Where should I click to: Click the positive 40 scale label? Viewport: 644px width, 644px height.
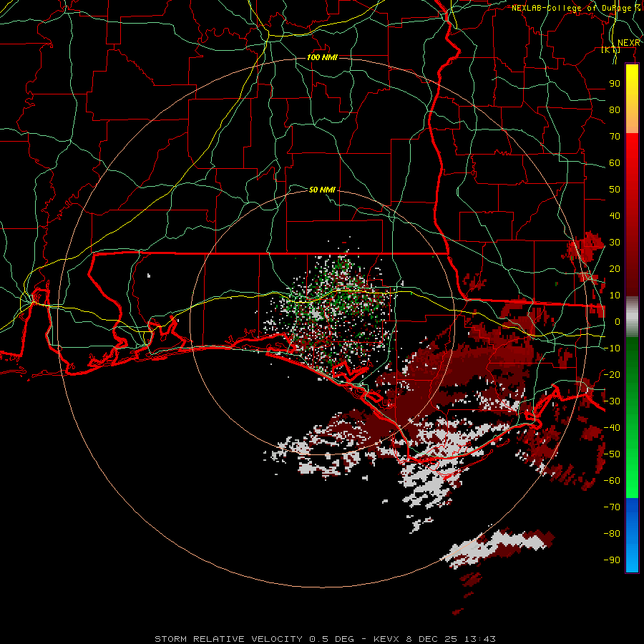(x=615, y=216)
